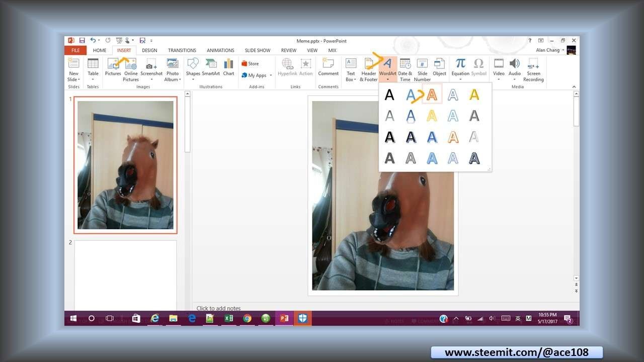Open the Photo Album tool

172,69
